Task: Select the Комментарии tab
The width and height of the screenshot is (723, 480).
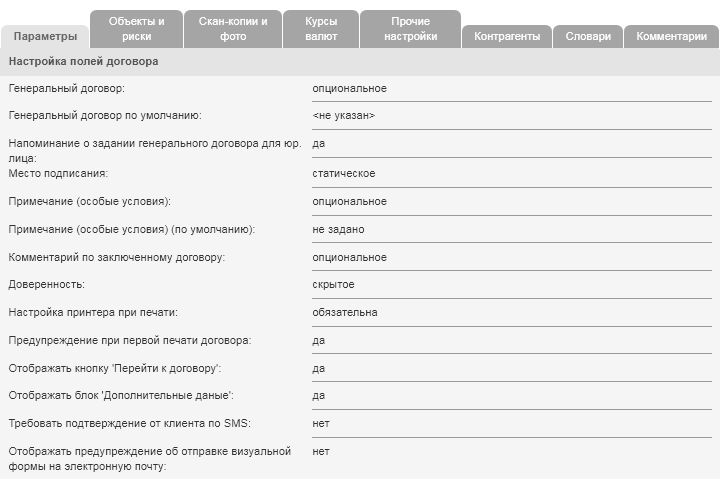Action: (671, 37)
